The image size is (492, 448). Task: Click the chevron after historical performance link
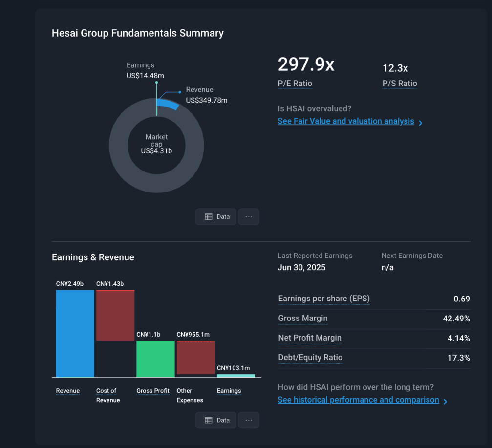click(445, 401)
